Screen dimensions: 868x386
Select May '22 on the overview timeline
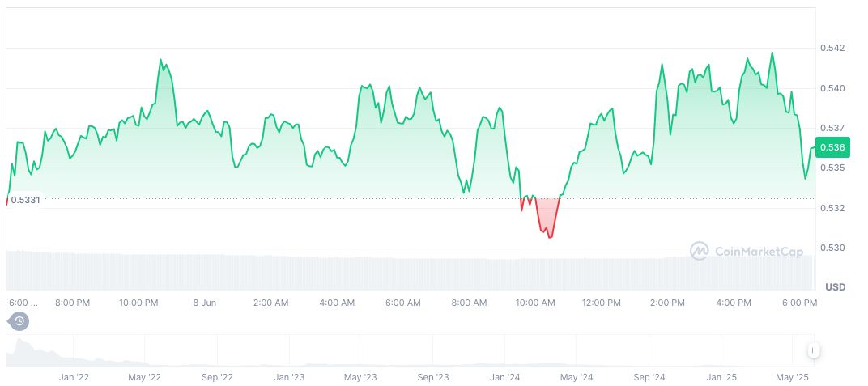pyautogui.click(x=145, y=377)
